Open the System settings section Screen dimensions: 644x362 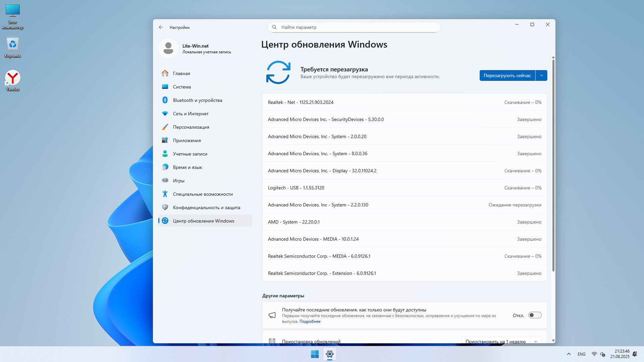click(182, 87)
